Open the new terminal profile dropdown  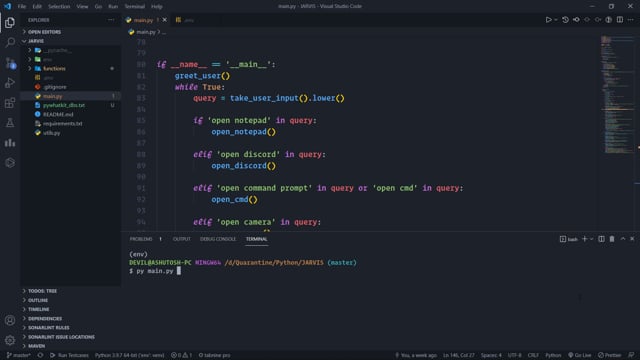pos(591,239)
